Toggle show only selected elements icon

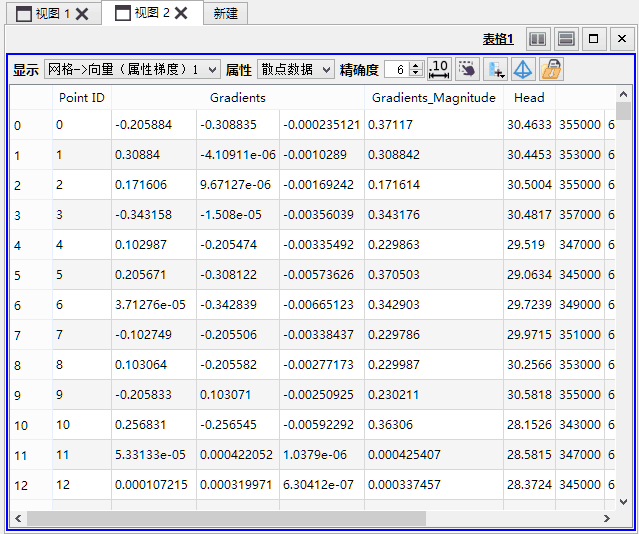[x=467, y=69]
